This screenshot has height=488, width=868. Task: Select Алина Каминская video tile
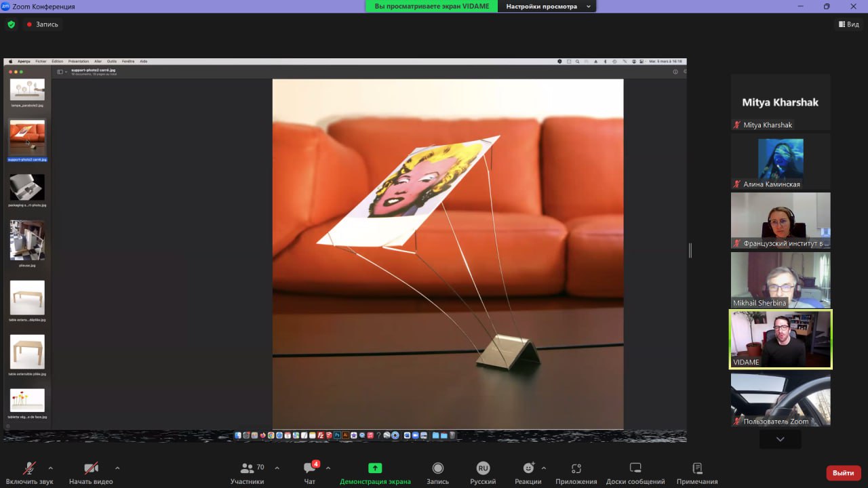pyautogui.click(x=781, y=161)
